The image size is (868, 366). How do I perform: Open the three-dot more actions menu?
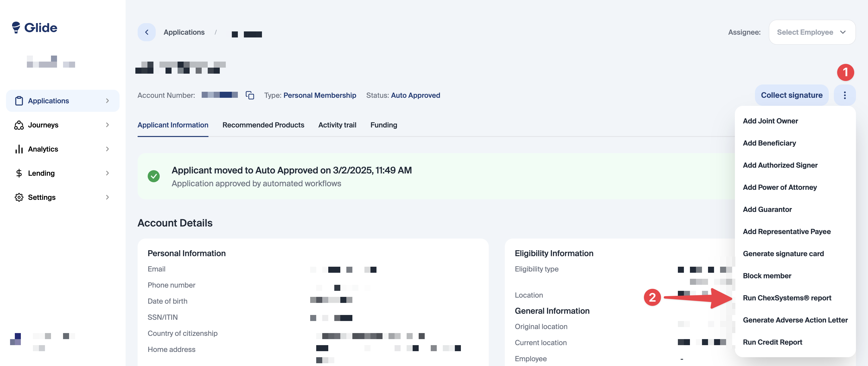click(844, 95)
